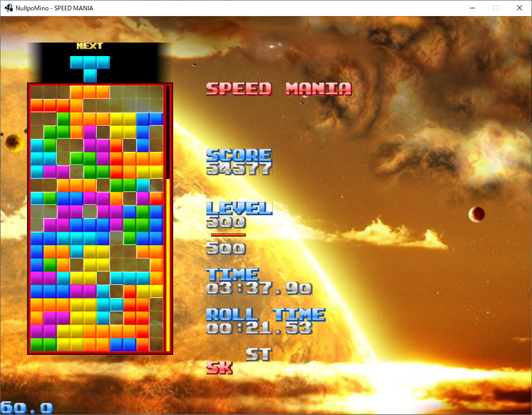Click the red SK medal text
Screen dimensions: 532x415
(219, 368)
